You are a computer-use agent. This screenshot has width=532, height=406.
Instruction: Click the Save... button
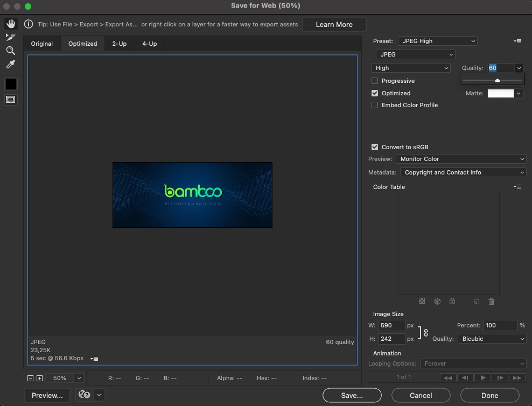coord(352,395)
